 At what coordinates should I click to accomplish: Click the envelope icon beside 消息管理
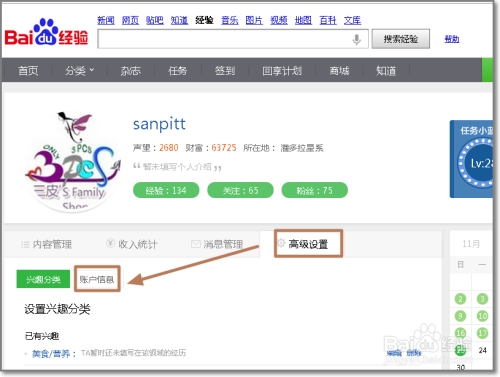tap(196, 244)
